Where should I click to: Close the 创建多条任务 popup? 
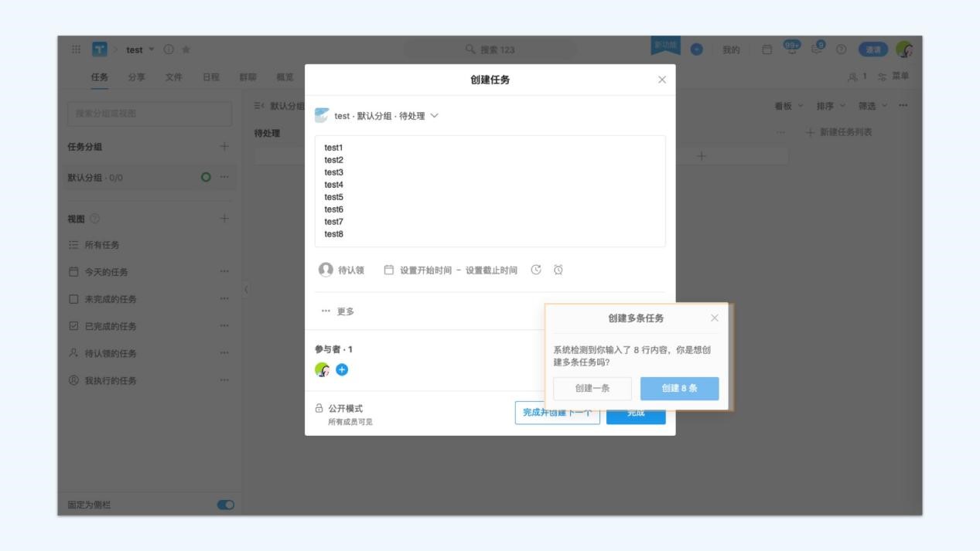click(714, 318)
